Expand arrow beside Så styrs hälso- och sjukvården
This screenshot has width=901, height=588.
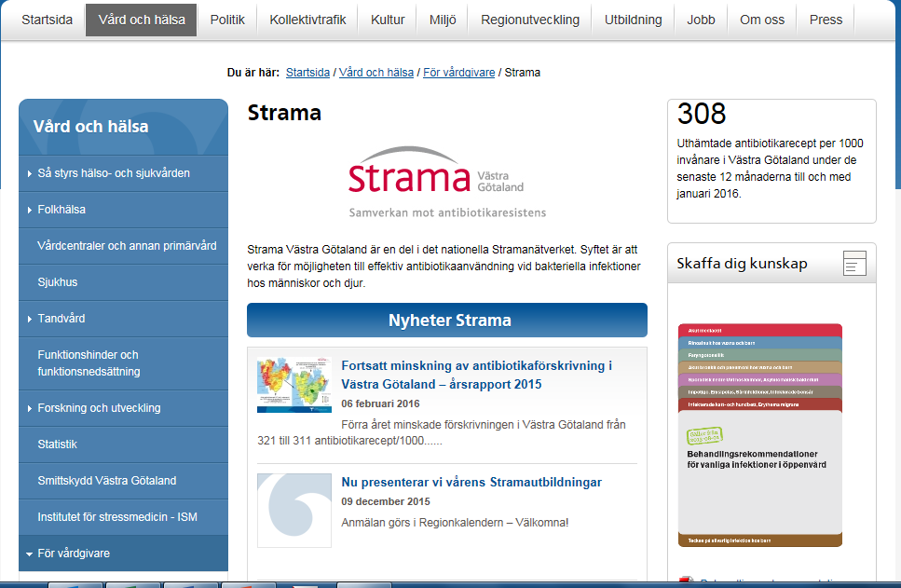(29, 173)
